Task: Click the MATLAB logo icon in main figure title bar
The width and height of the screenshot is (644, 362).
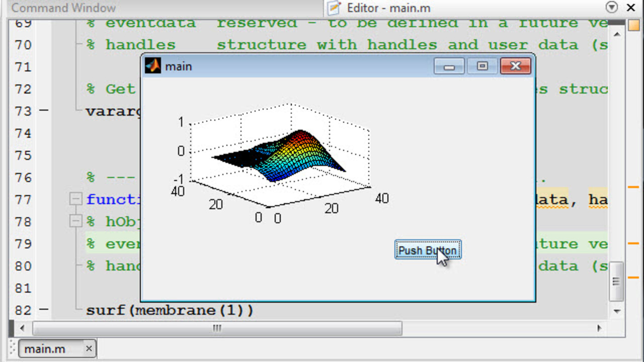Action: pos(152,66)
